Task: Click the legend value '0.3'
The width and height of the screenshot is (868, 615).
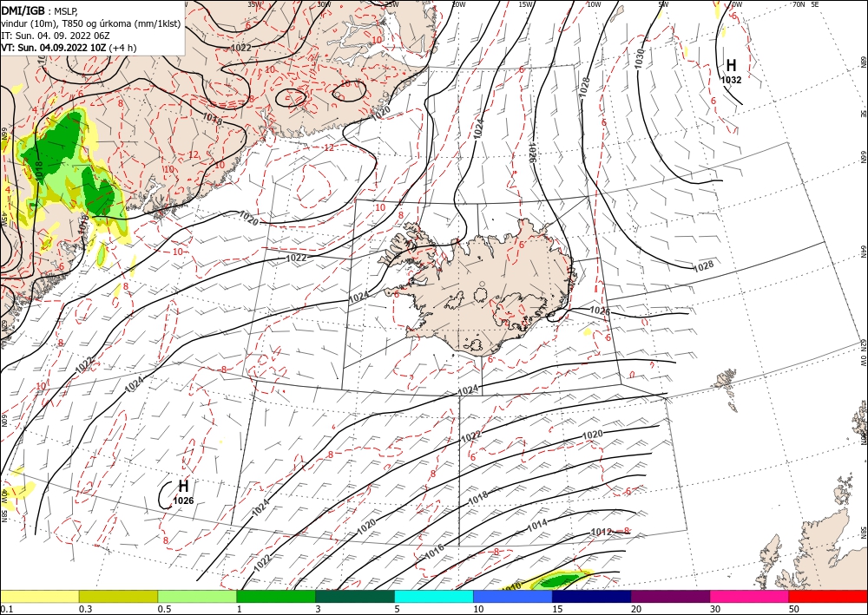Action: [x=85, y=609]
